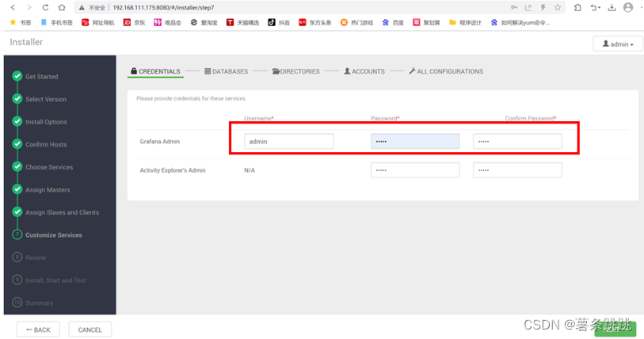Select the Assign Masters step
Screen dimensions: 644x339
[48, 189]
